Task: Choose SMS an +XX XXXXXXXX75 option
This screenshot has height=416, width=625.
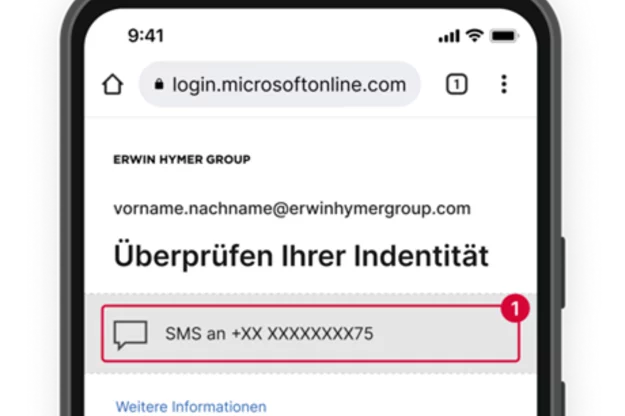Action: (x=311, y=334)
